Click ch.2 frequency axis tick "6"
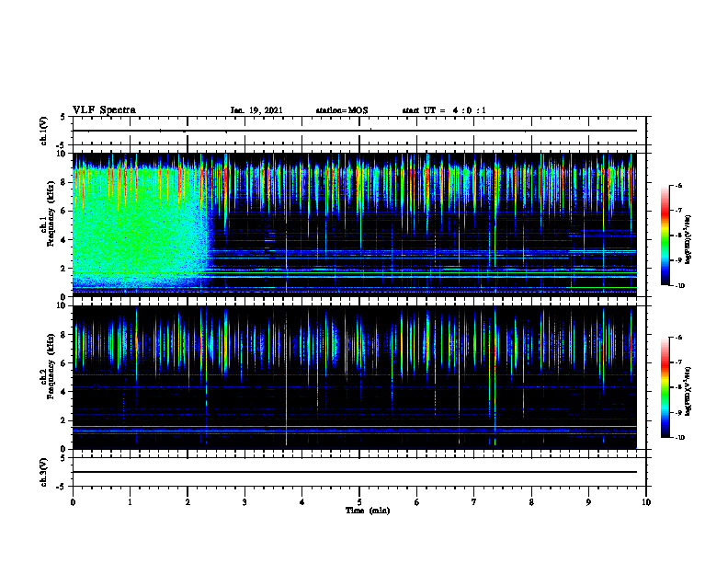 (64, 363)
